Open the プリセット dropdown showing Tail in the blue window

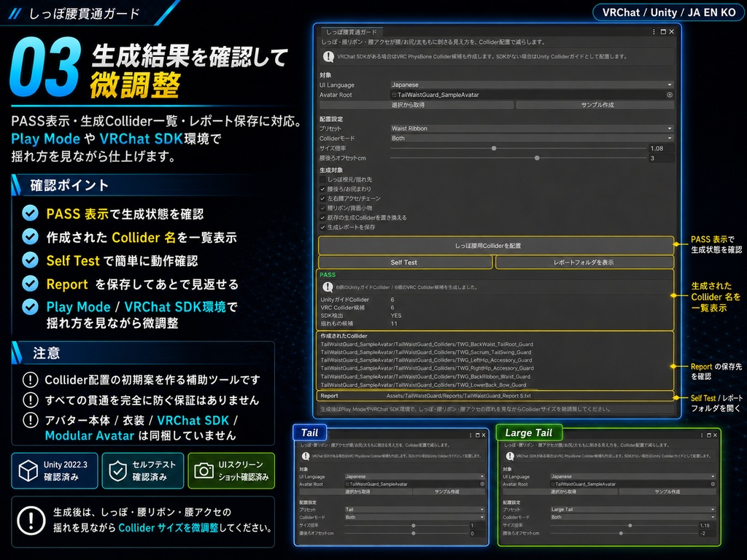(414, 510)
